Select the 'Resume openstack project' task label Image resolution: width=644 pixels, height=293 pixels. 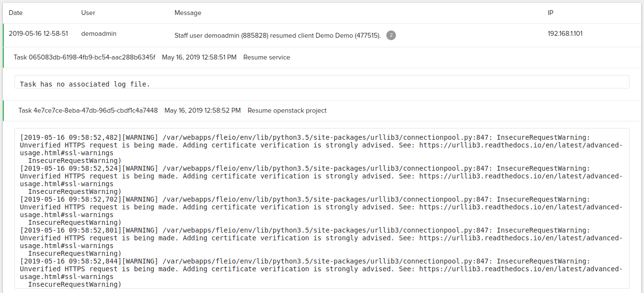click(287, 110)
